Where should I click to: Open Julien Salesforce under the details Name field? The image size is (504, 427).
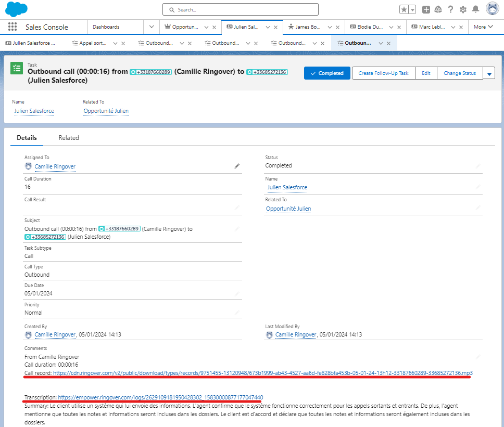coord(287,187)
